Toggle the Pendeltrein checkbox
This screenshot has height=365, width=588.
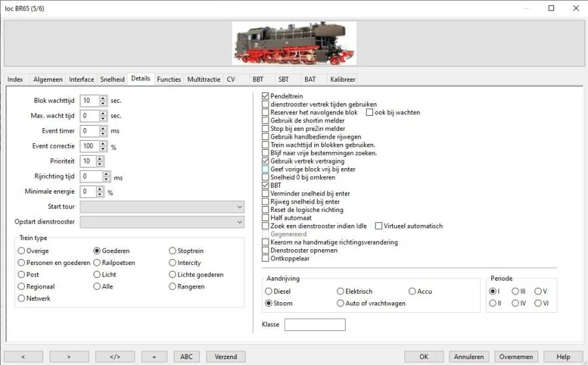tap(265, 96)
